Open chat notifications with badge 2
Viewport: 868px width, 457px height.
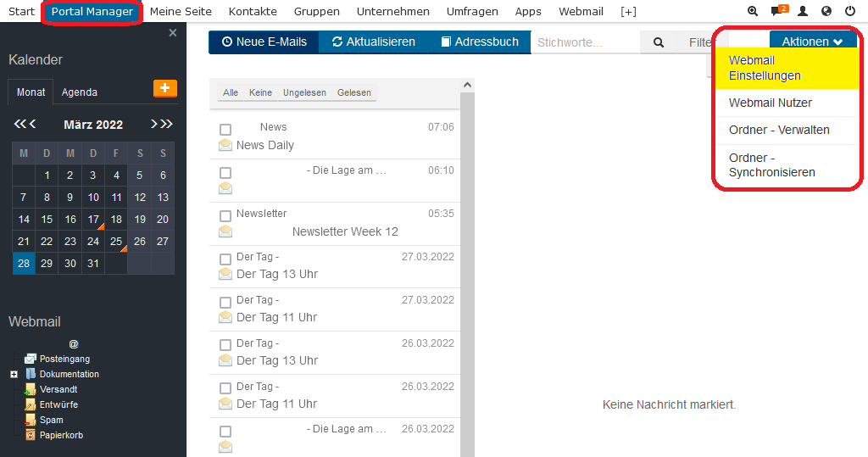pos(779,10)
